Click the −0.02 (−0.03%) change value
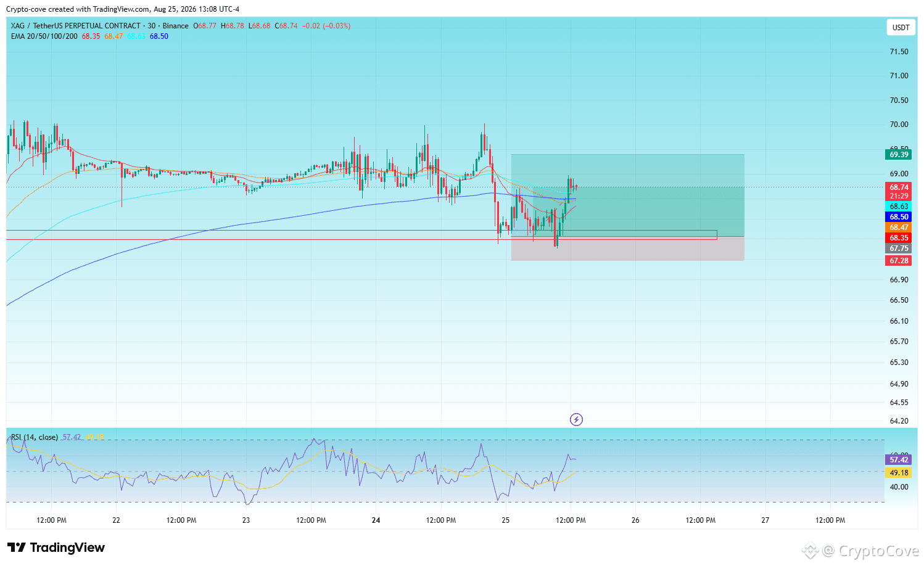The width and height of the screenshot is (924, 566). 326,26
